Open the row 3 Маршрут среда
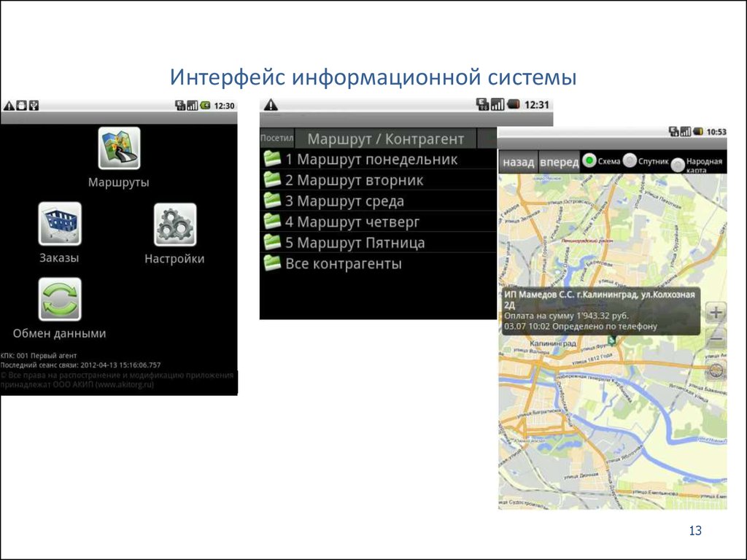The width and height of the screenshot is (747, 560). click(379, 201)
